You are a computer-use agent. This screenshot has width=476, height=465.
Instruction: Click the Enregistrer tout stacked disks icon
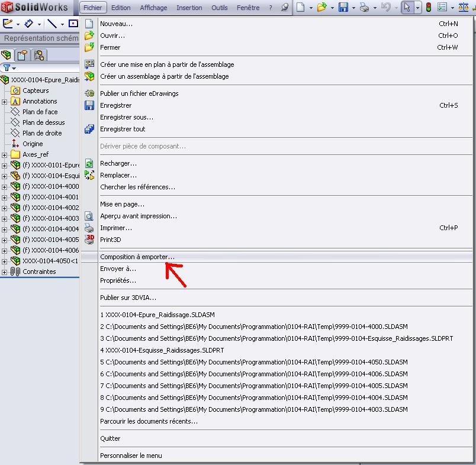89,129
